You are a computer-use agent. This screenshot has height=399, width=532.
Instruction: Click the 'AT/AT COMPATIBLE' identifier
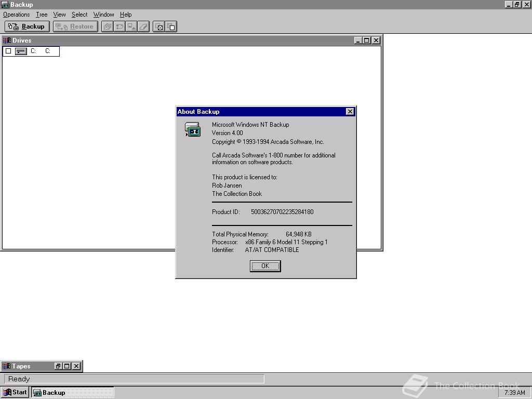(272, 250)
